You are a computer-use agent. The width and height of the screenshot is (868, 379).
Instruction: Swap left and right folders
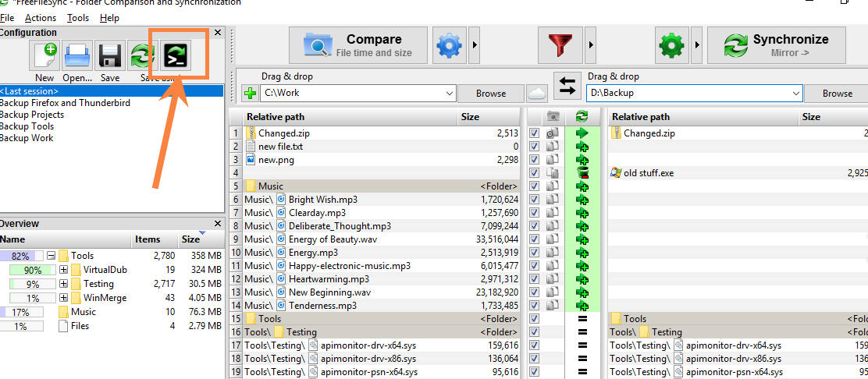(x=567, y=87)
